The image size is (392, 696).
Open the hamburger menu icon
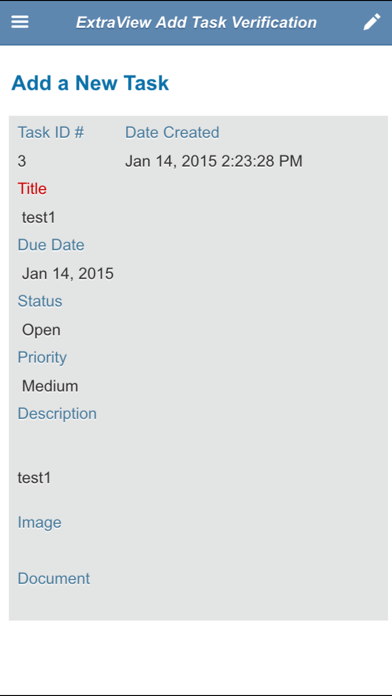pos(20,22)
